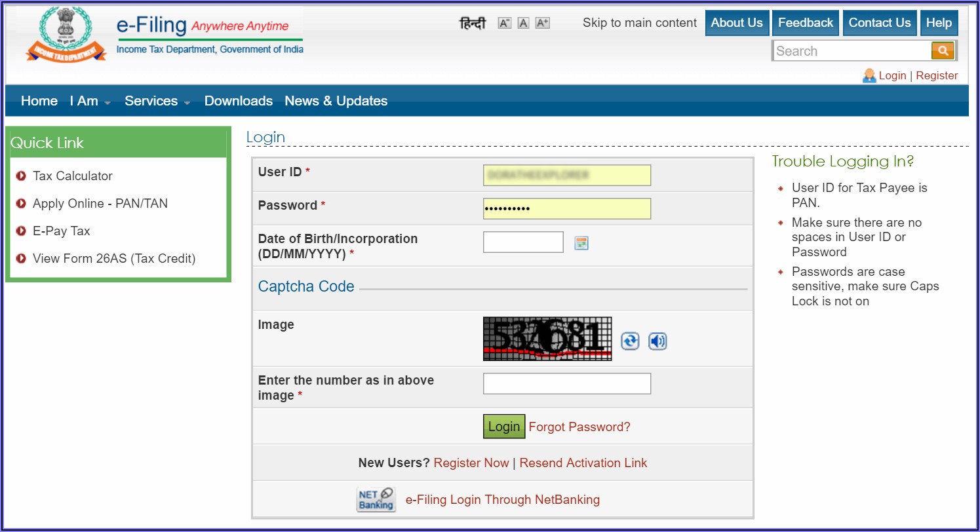Image resolution: width=980 pixels, height=532 pixels.
Task: Click the Date of Birth input field
Action: point(522,242)
